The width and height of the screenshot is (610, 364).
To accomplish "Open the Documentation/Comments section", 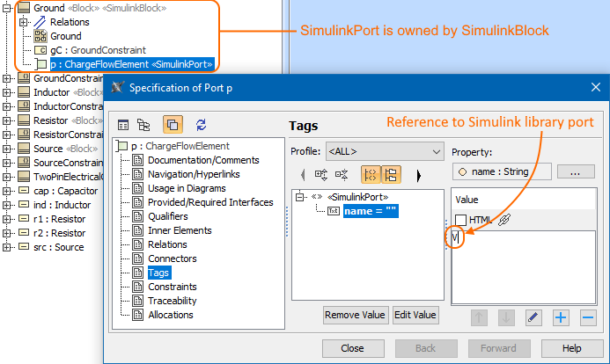I will click(203, 160).
